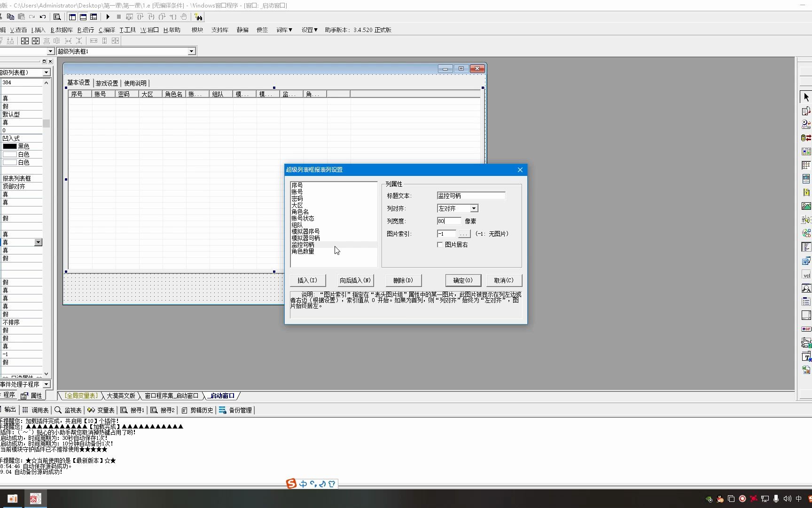812x508 pixels.
Task: Select the Word document component icon
Action: click(x=806, y=261)
